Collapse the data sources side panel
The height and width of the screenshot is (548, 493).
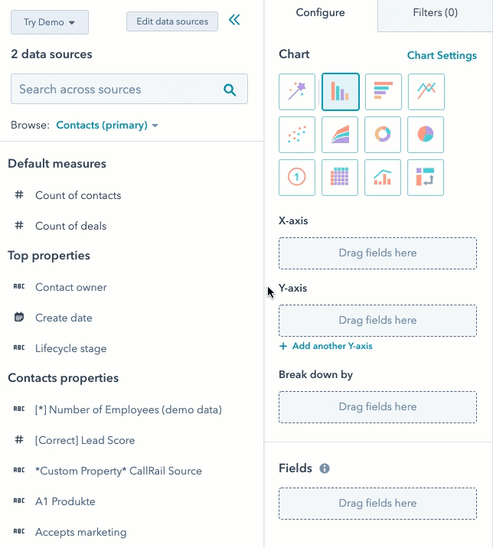[234, 20]
